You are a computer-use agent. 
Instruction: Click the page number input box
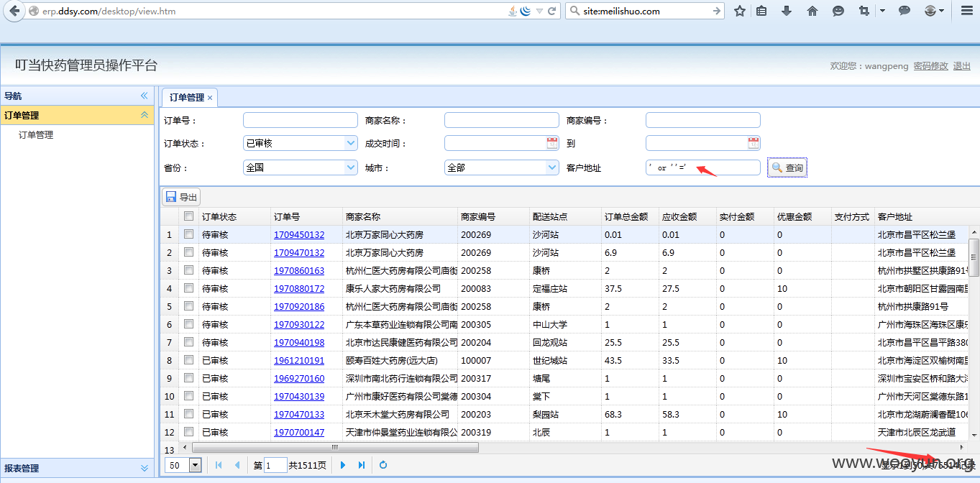pos(275,465)
